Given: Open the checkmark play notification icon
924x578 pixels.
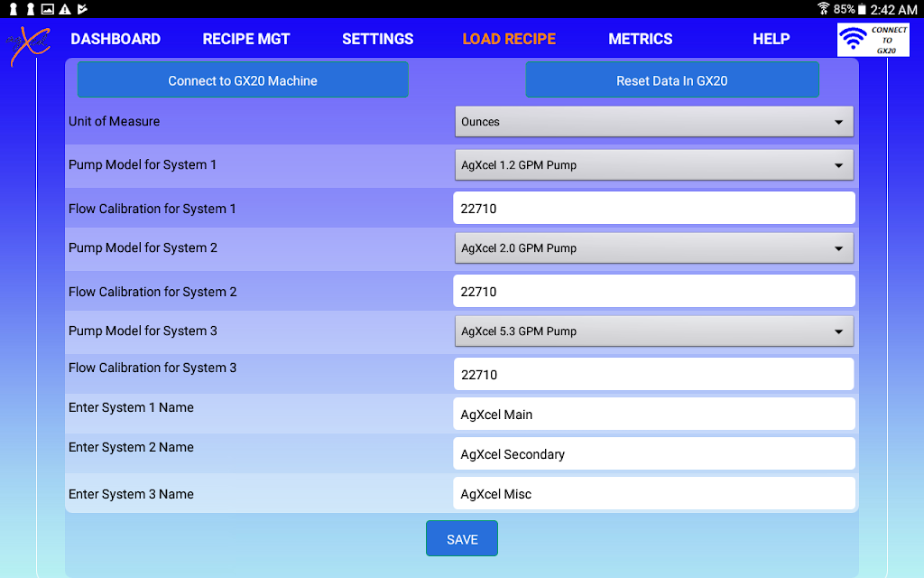Looking at the screenshot, I should [x=82, y=9].
